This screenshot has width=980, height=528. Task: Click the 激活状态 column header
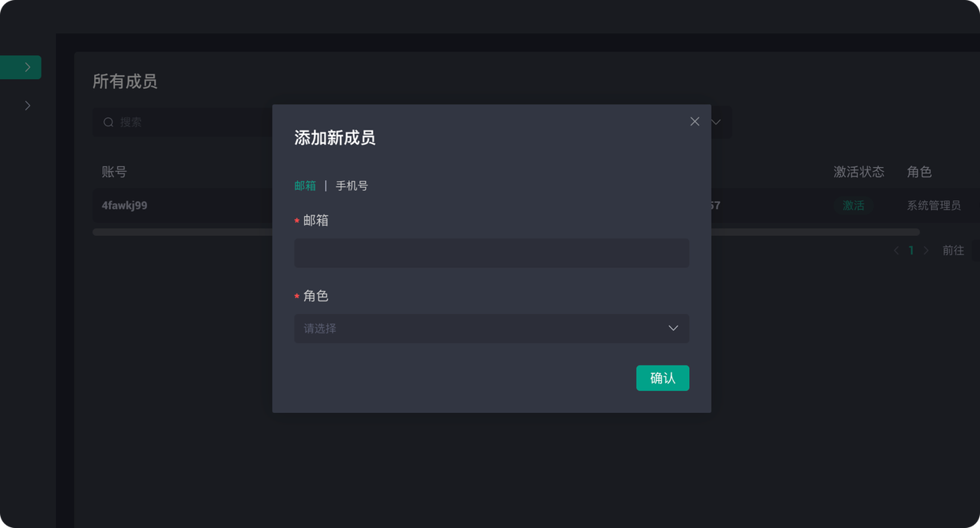click(x=858, y=172)
